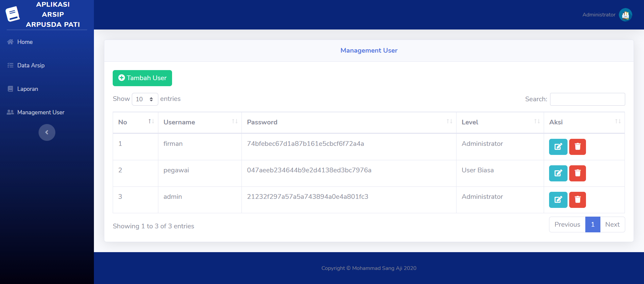Open Home in the sidebar
Image resolution: width=644 pixels, height=284 pixels.
(25, 42)
